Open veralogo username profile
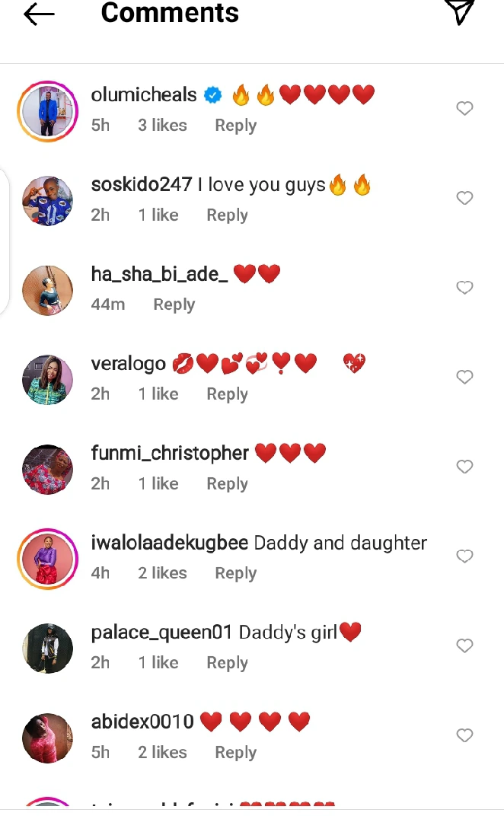This screenshot has height=816, width=504. pyautogui.click(x=128, y=363)
